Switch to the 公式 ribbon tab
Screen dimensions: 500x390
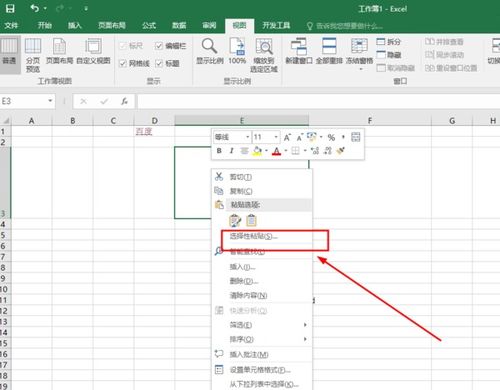tap(149, 25)
